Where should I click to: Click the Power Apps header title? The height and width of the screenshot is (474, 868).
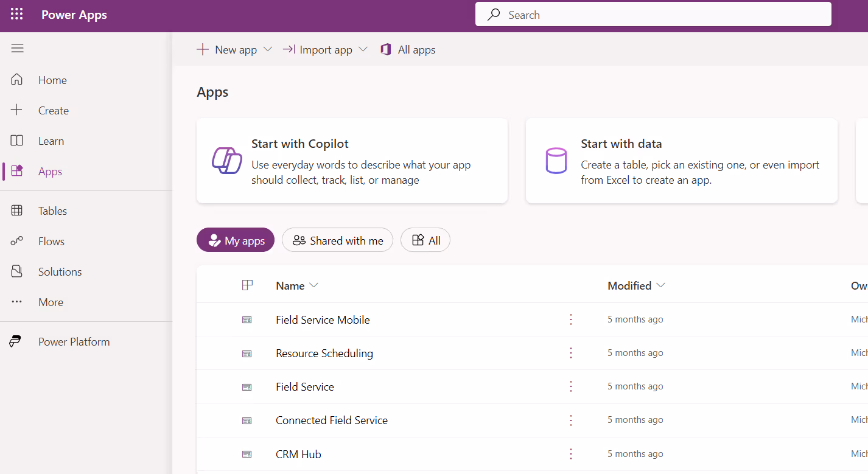[74, 15]
